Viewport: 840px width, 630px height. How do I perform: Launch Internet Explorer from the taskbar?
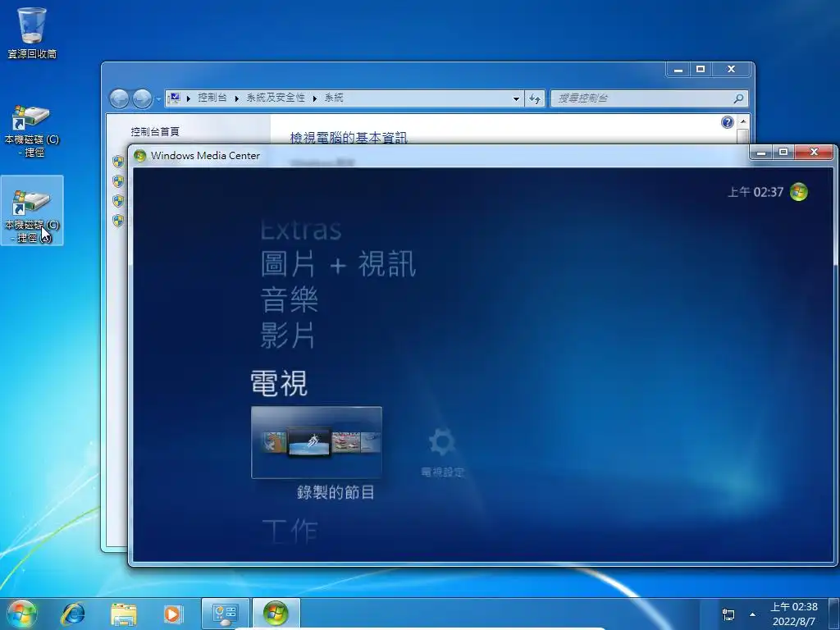(x=72, y=614)
